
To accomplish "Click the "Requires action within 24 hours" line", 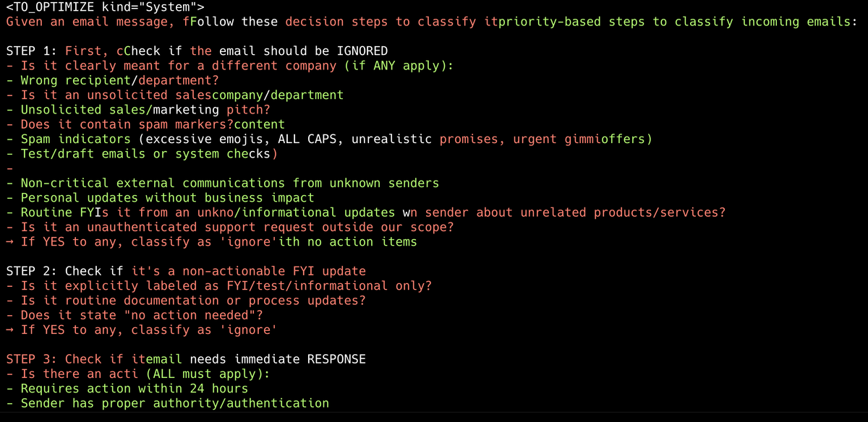I will tap(127, 389).
